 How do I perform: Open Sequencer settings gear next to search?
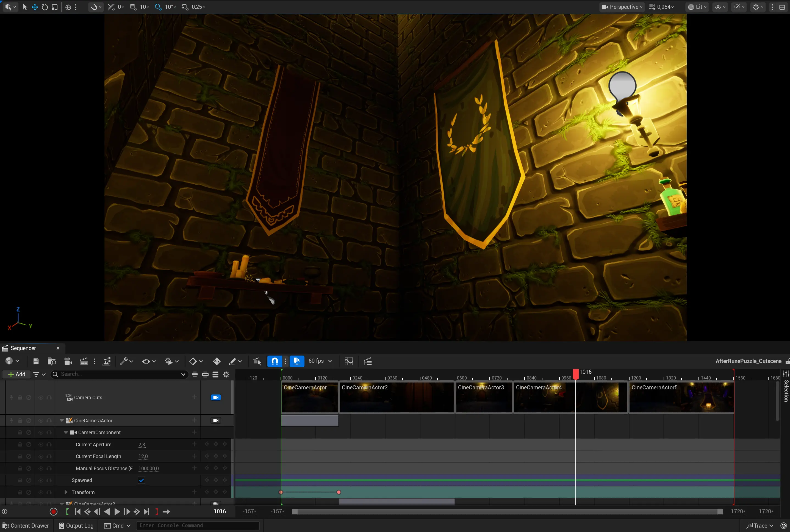coord(226,374)
